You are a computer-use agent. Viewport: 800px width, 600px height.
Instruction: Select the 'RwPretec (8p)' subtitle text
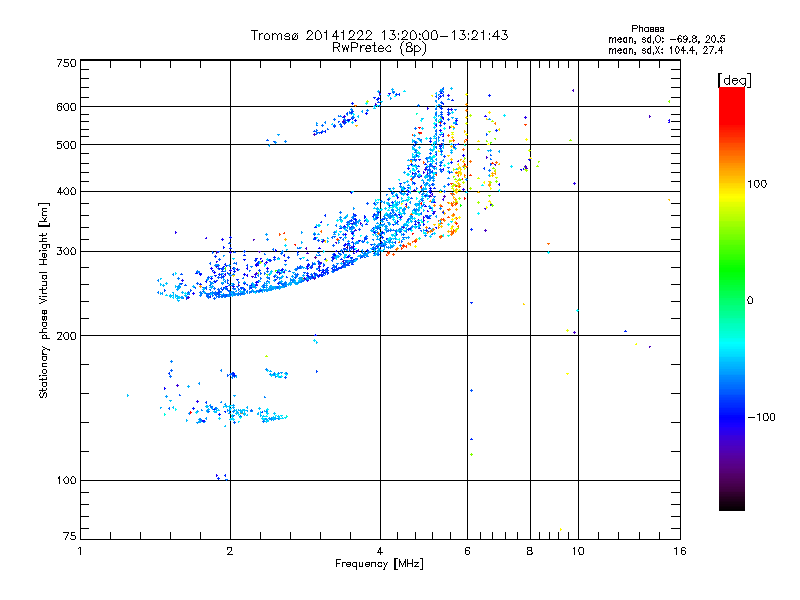[x=379, y=48]
